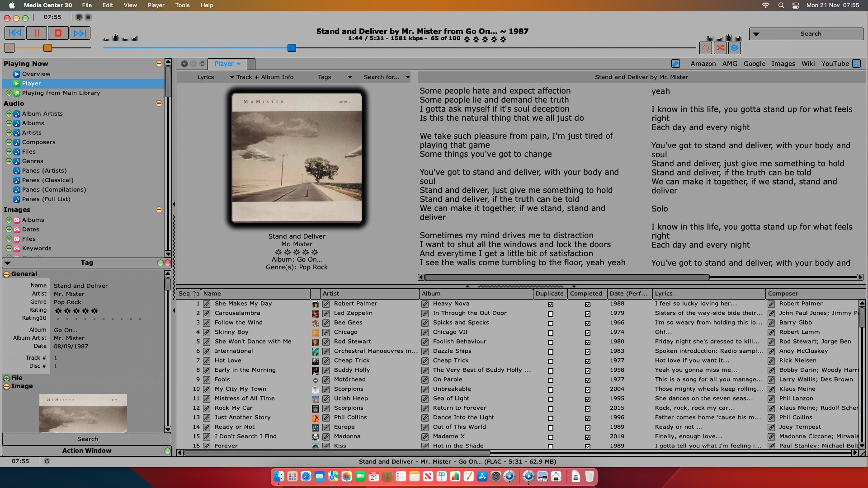Screen dimensions: 868x488
Task: Edit the name tag for Carouselambra
Action: (x=207, y=314)
